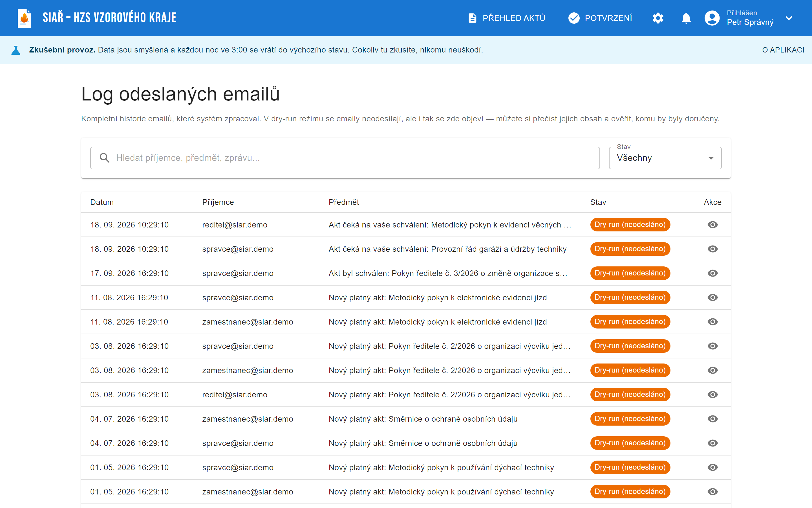This screenshot has width=812, height=508.
Task: Open the settings gear icon
Action: [x=658, y=18]
